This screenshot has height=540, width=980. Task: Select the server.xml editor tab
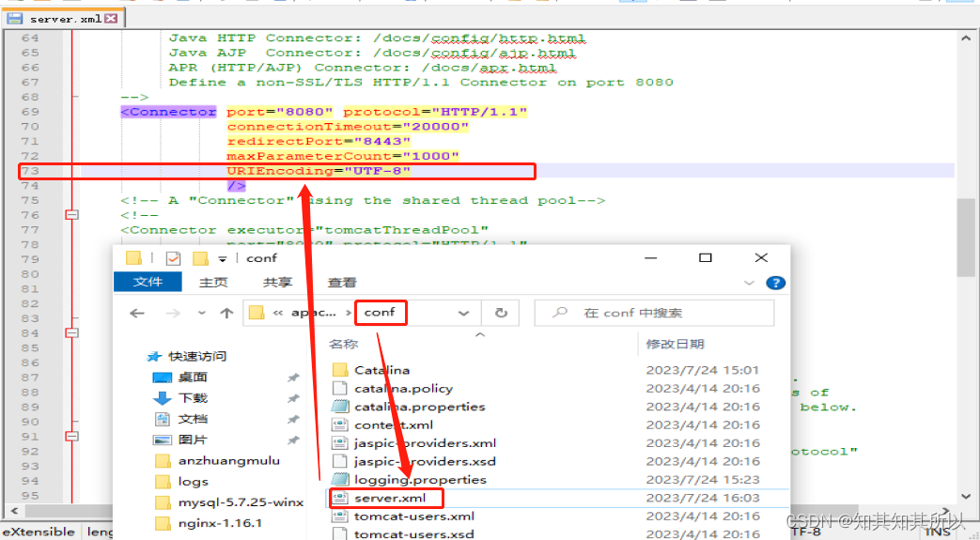[63, 18]
